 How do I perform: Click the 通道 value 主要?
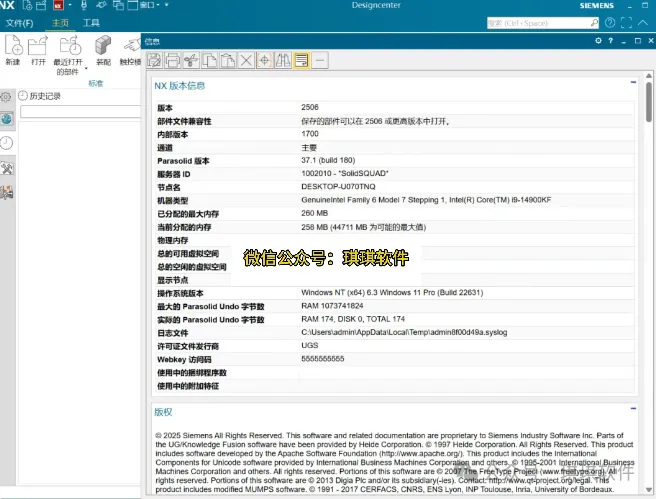click(x=309, y=148)
